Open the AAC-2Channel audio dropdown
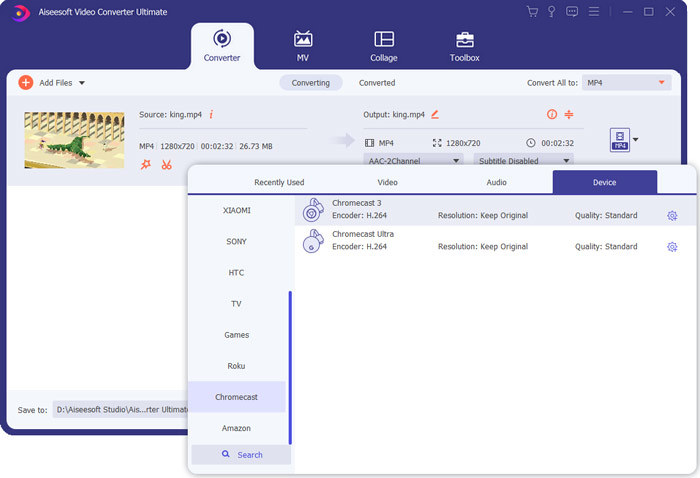This screenshot has width=700, height=478. 413,160
